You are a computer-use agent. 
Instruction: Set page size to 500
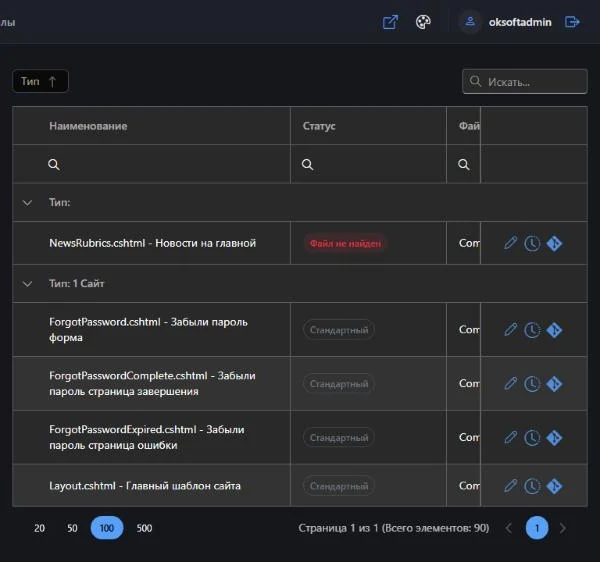coord(144,528)
